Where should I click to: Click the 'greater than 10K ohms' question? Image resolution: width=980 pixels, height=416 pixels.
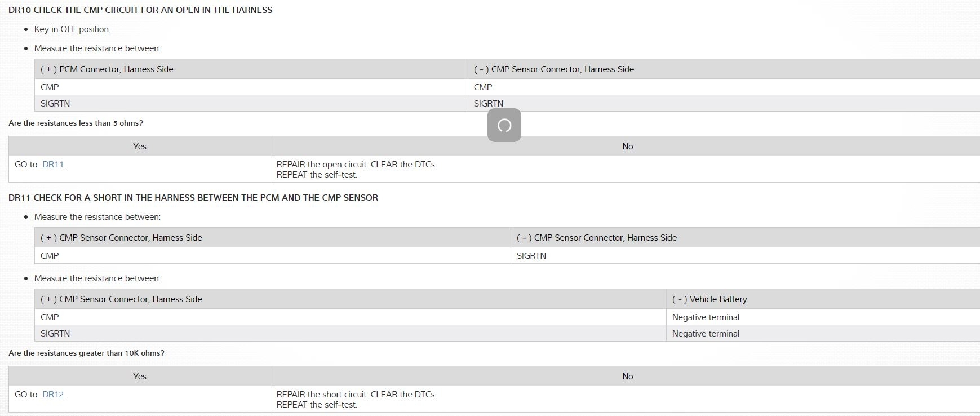(87, 353)
